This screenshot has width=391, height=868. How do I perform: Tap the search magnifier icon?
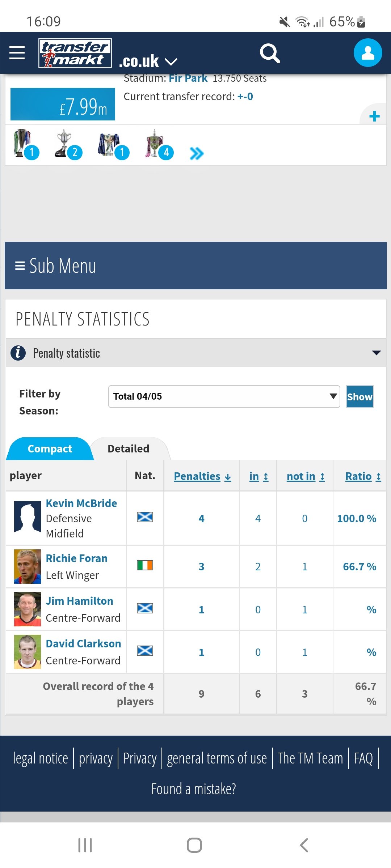(270, 54)
